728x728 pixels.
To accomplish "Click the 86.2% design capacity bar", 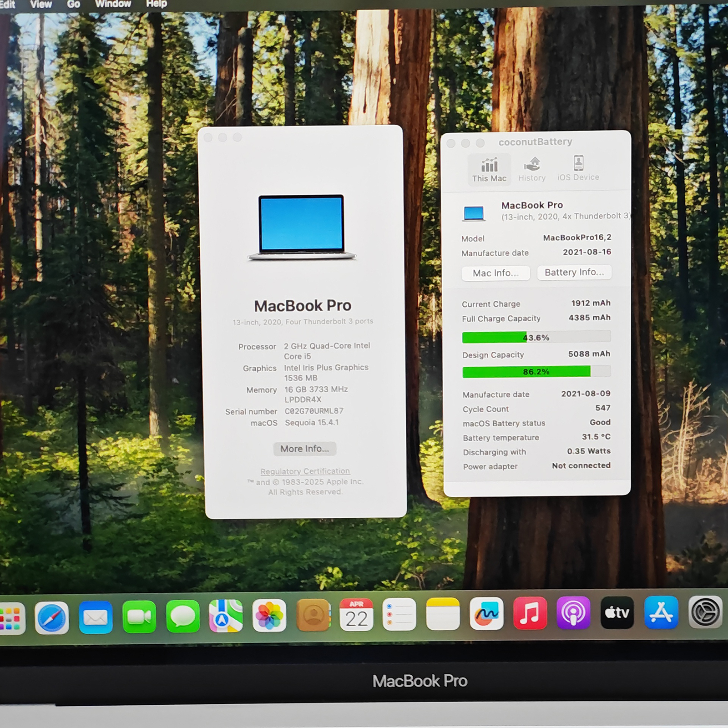I will (x=537, y=372).
